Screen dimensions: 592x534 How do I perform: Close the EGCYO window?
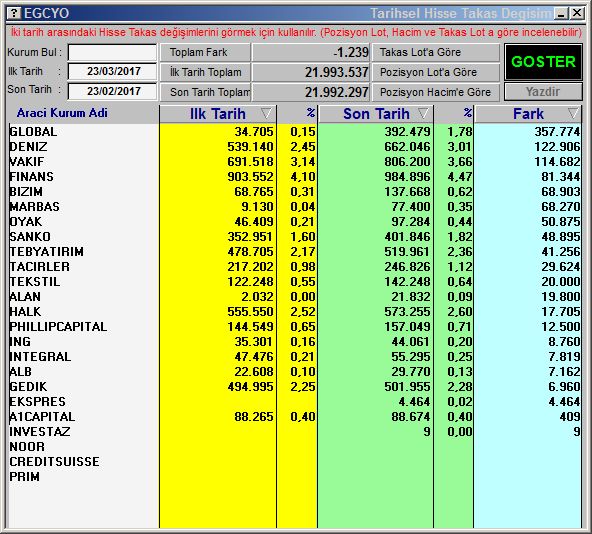(x=577, y=13)
